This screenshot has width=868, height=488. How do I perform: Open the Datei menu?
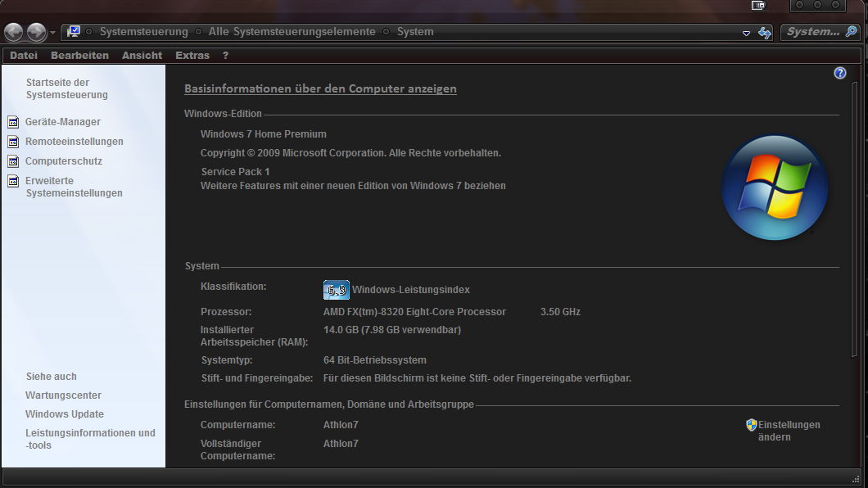click(x=24, y=56)
